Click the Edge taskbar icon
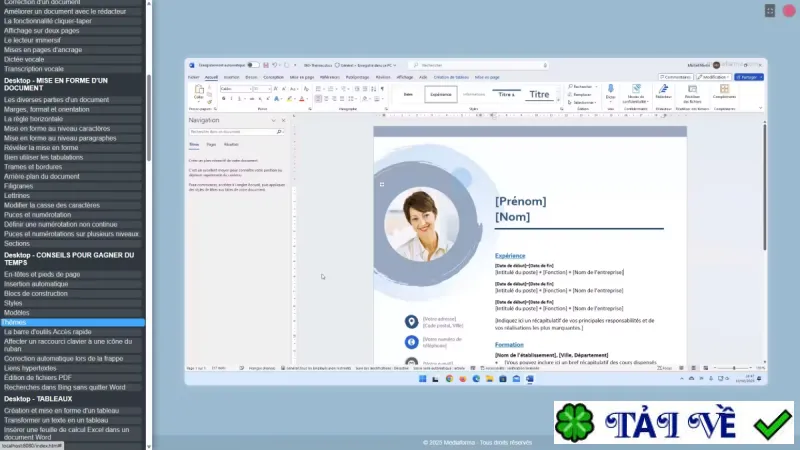800x450 pixels. (476, 379)
